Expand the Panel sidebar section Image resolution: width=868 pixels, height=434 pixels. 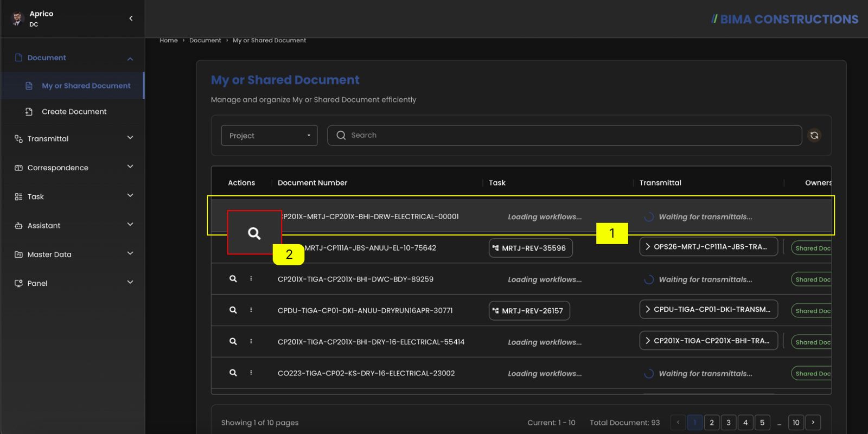pos(130,282)
